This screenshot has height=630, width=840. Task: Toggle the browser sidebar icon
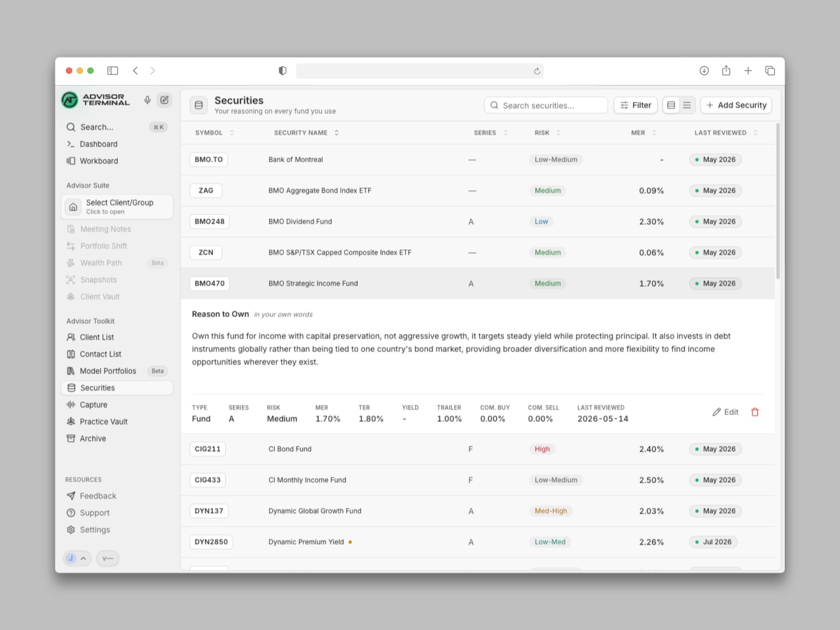pos(112,70)
